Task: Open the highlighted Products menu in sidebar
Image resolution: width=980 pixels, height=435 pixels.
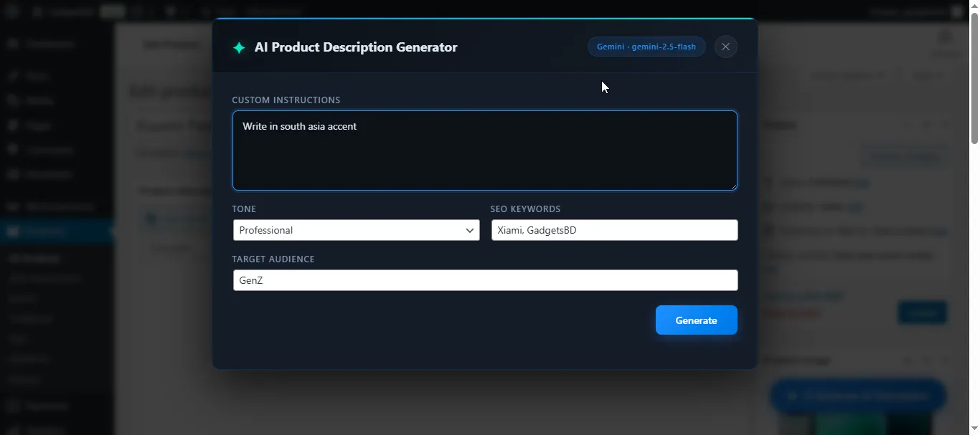Action: point(47,231)
